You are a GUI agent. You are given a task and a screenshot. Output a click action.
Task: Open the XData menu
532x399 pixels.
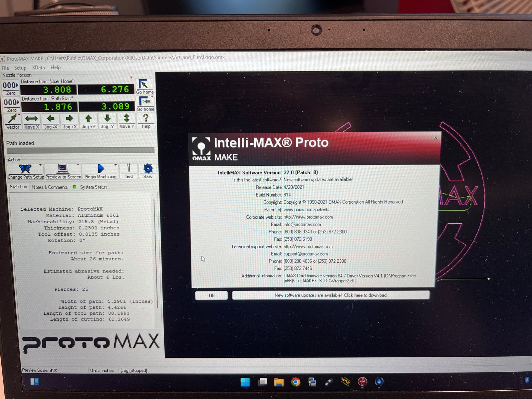coord(38,68)
